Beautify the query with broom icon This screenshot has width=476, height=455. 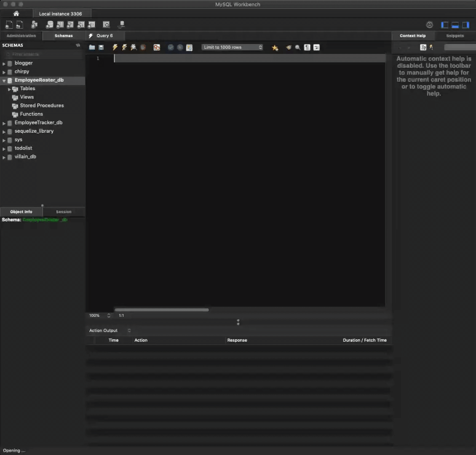point(289,47)
